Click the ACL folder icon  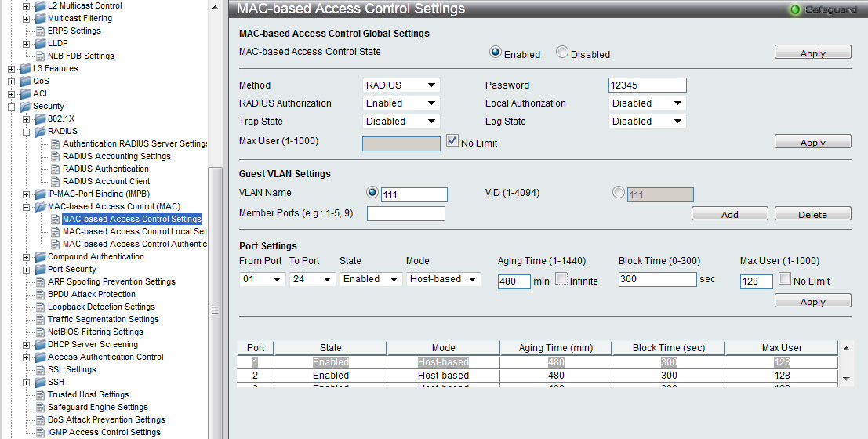coord(25,93)
